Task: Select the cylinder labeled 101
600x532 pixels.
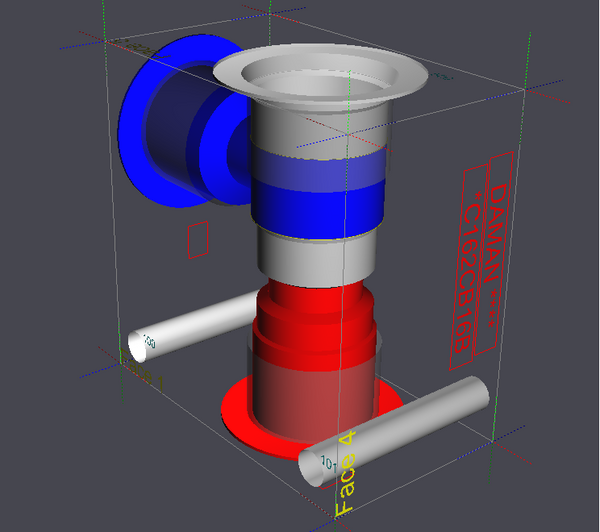Action: coord(394,431)
